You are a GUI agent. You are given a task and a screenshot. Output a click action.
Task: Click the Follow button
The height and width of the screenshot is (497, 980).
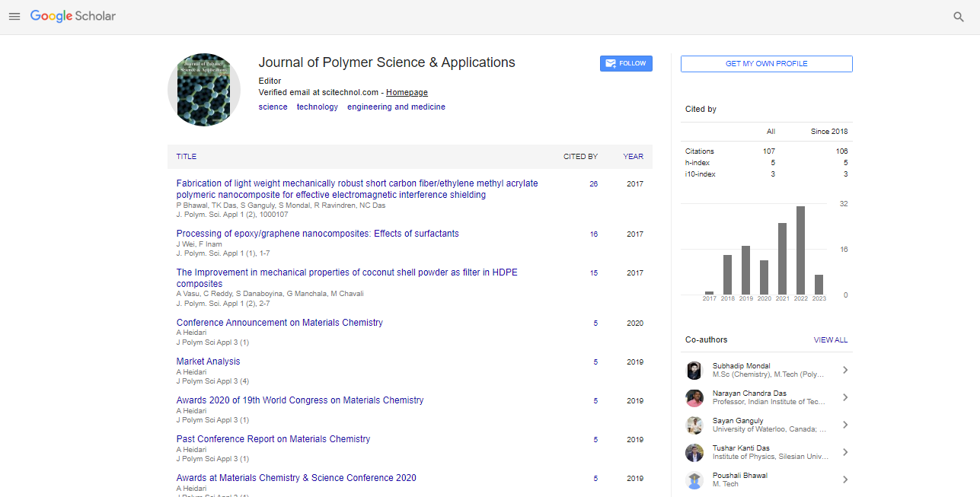pos(626,64)
